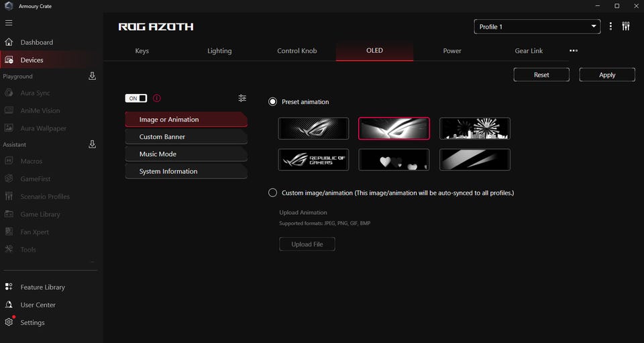644x343 pixels.
Task: Click the Apply button
Action: (607, 75)
